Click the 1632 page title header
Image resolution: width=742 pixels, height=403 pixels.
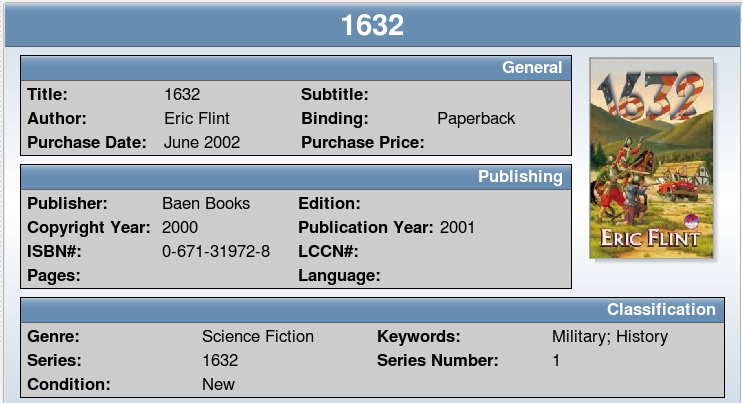pyautogui.click(x=372, y=25)
